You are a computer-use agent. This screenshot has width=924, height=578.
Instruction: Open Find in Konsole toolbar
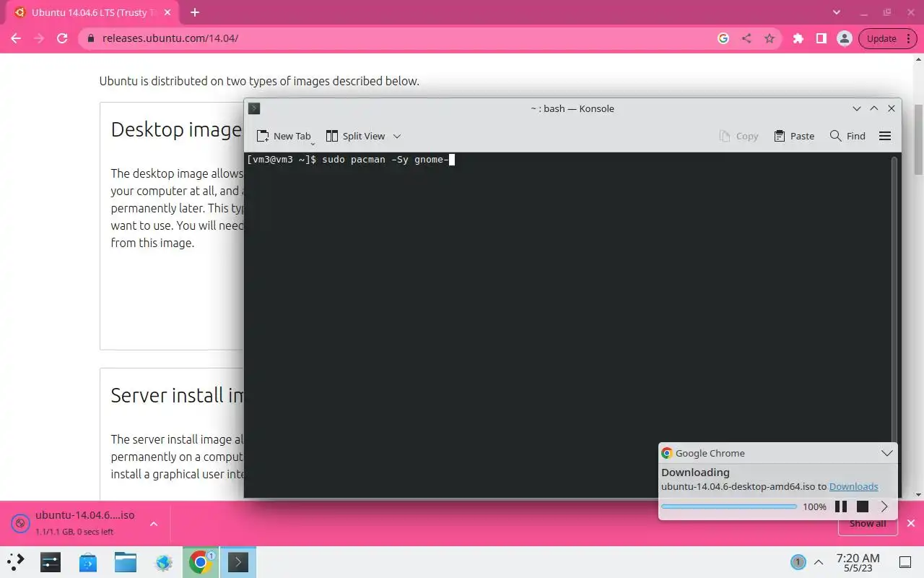(847, 136)
